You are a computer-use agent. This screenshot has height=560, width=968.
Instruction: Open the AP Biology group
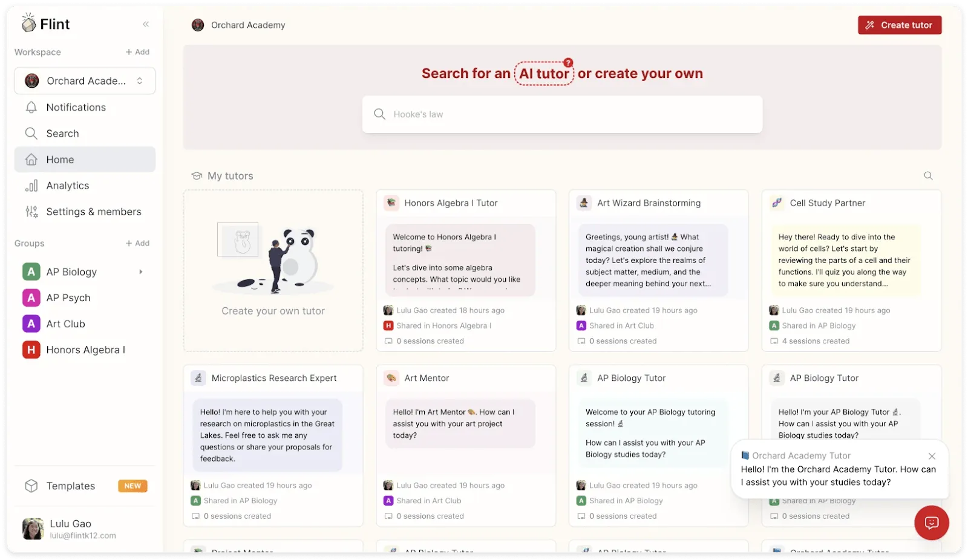[71, 272]
